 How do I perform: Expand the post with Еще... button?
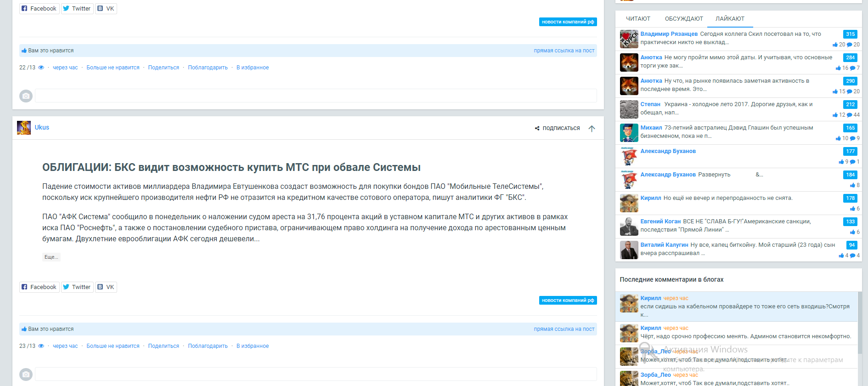51,257
